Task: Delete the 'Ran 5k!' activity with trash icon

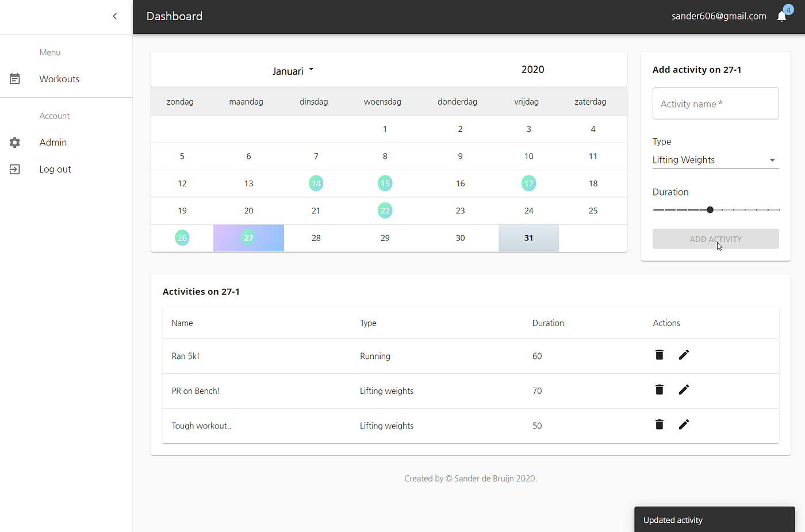Action: pos(659,355)
